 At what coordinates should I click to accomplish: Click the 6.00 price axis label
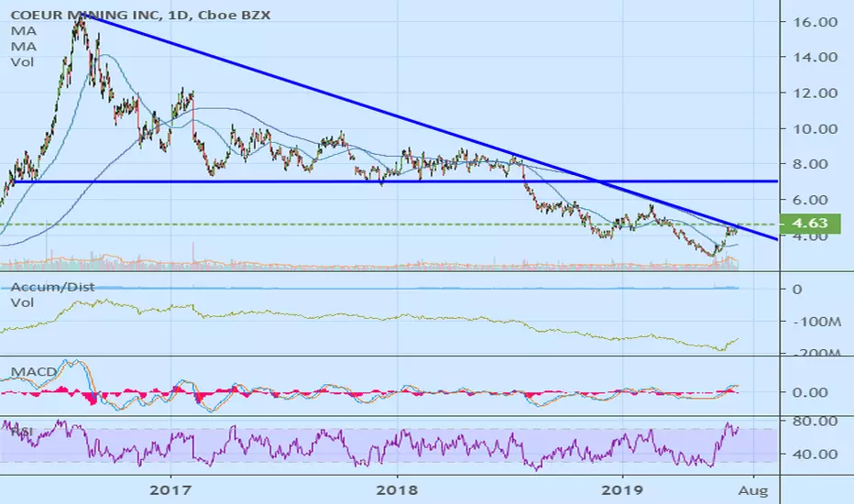pyautogui.click(x=809, y=200)
